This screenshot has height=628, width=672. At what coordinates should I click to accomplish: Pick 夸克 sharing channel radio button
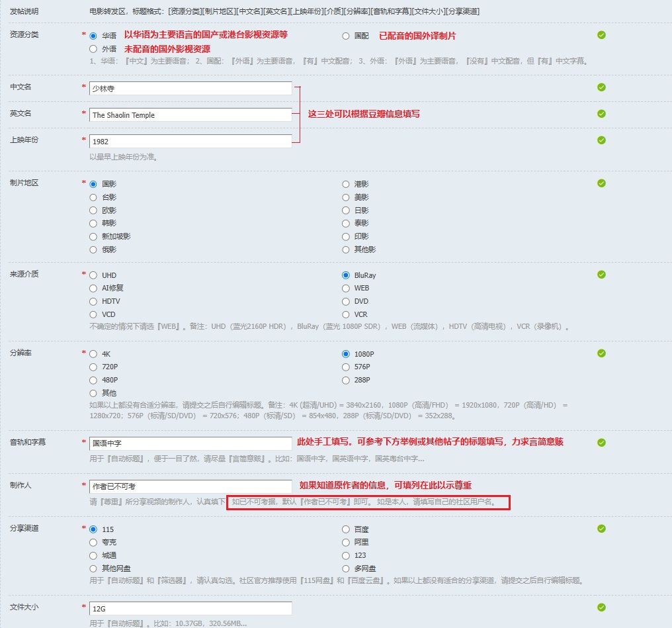pyautogui.click(x=93, y=543)
